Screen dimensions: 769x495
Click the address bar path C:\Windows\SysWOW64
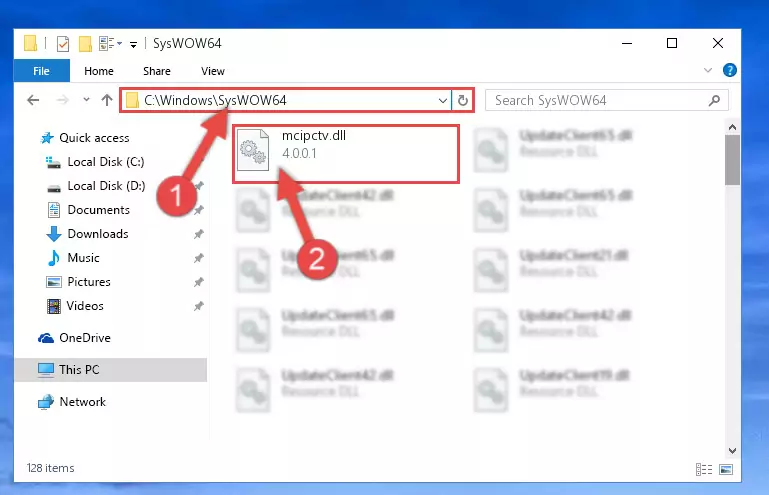coord(215,100)
